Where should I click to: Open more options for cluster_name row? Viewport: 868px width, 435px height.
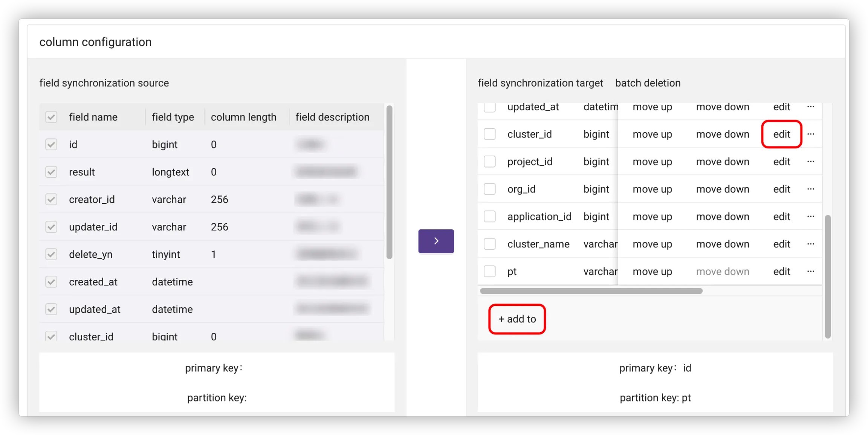(811, 244)
